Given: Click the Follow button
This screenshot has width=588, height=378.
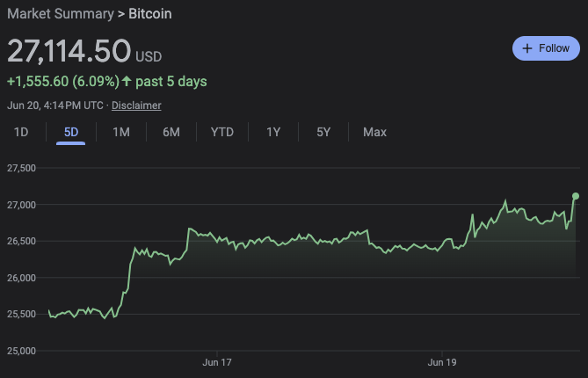Looking at the screenshot, I should [546, 48].
